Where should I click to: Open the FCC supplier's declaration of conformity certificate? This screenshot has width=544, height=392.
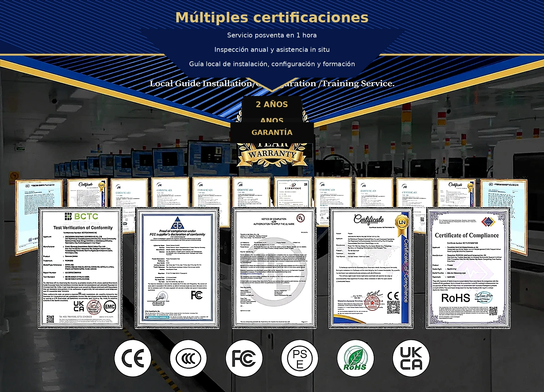177,268
